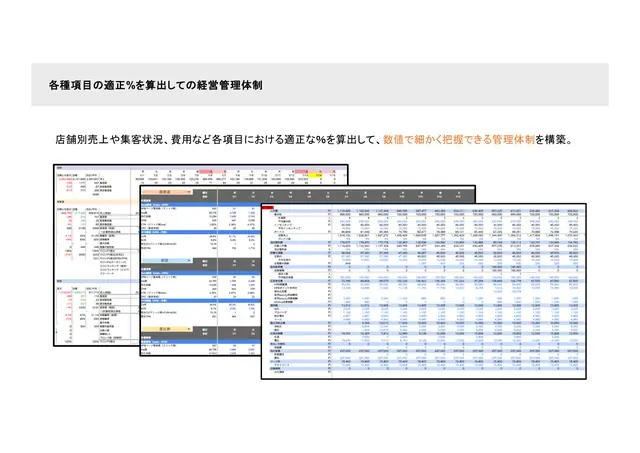Select the front-most blue-striped spreadsheet screenshot

tap(424, 291)
